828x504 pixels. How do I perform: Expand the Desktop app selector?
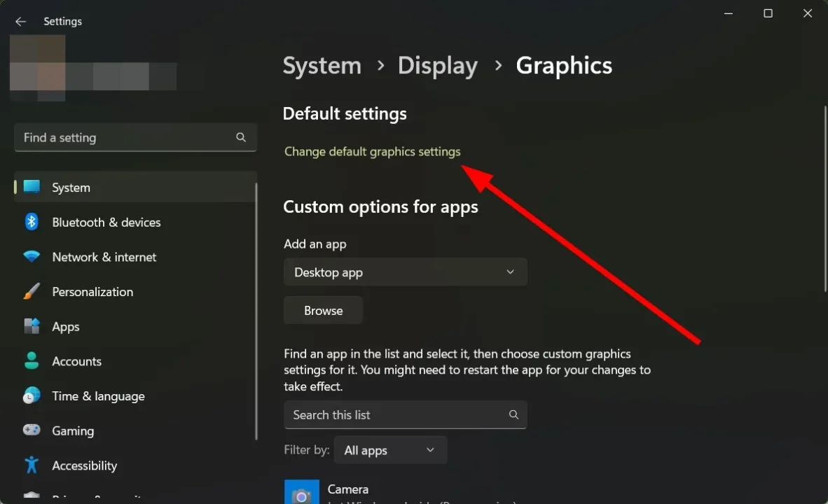point(405,272)
